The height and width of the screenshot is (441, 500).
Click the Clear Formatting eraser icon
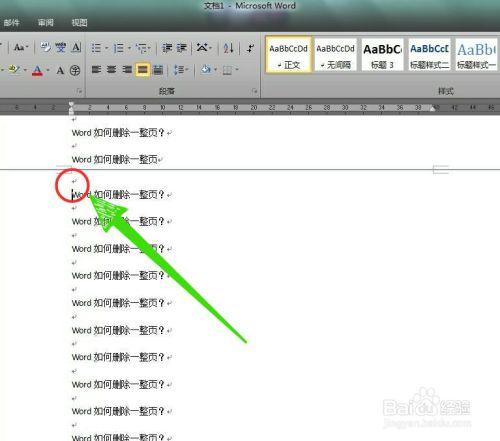[x=46, y=48]
